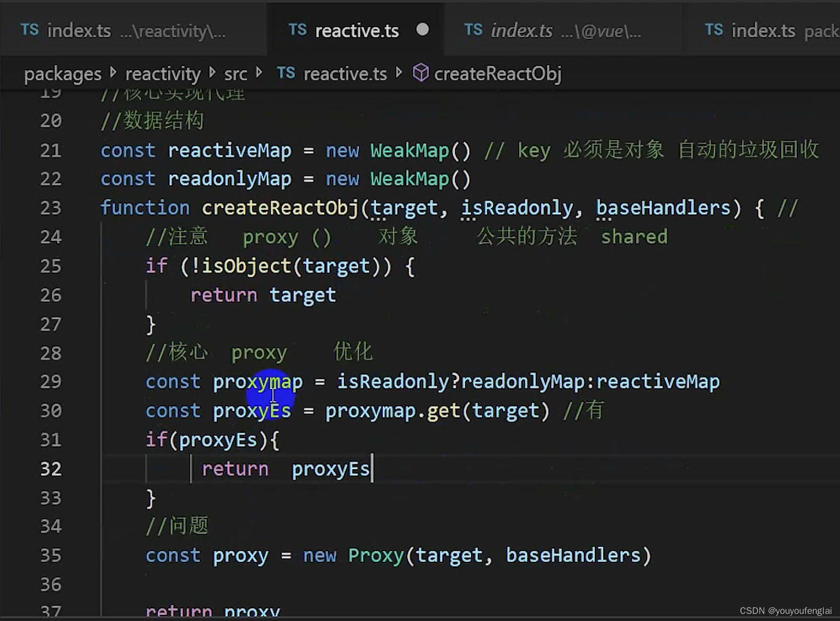The image size is (840, 621).
Task: Open the reactive.ts breadcrumb item
Action: [x=345, y=74]
